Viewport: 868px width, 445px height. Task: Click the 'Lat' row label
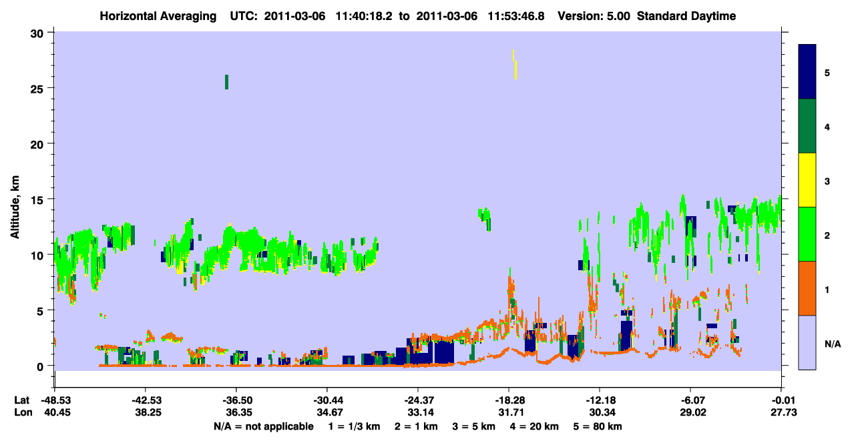22,400
